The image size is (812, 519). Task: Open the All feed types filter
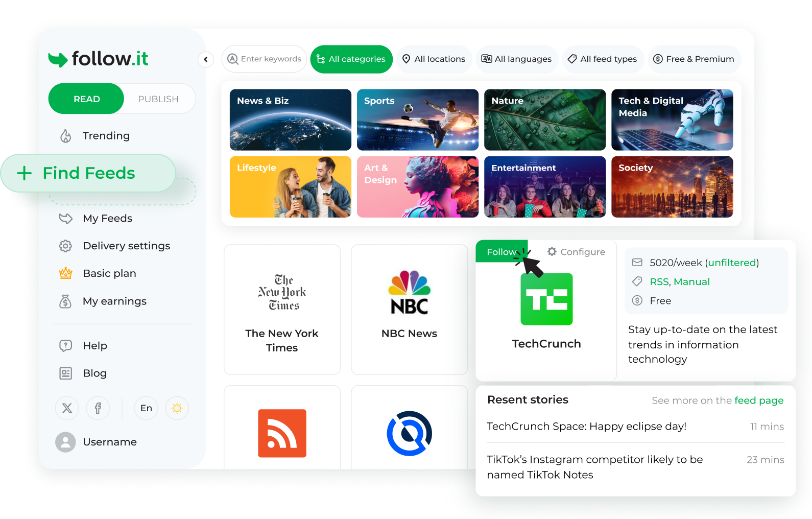(x=603, y=59)
